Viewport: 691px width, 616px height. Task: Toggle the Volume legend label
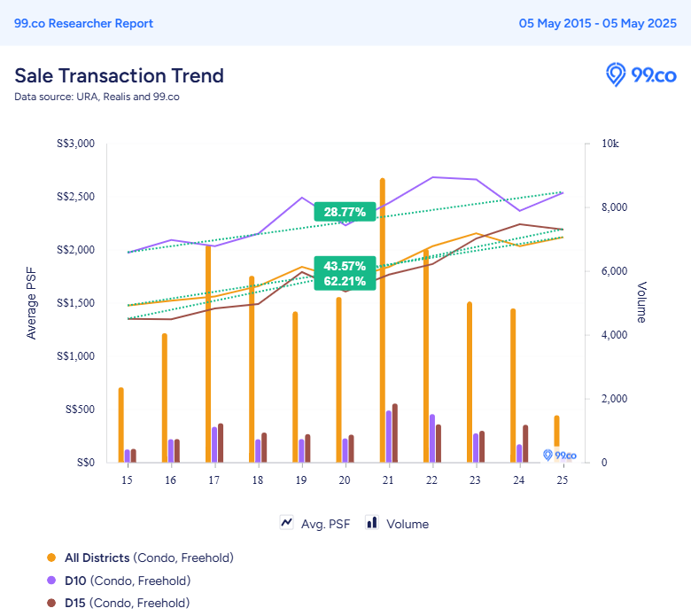point(408,524)
